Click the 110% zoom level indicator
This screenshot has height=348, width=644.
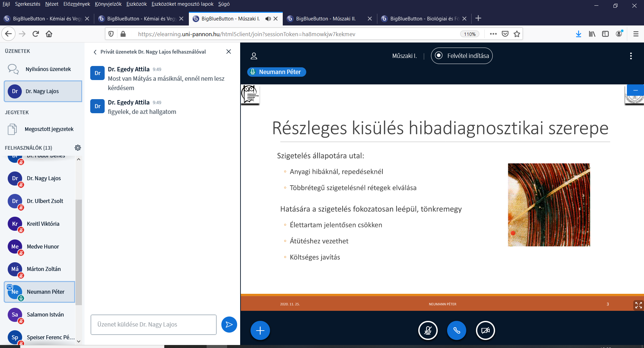pos(470,34)
